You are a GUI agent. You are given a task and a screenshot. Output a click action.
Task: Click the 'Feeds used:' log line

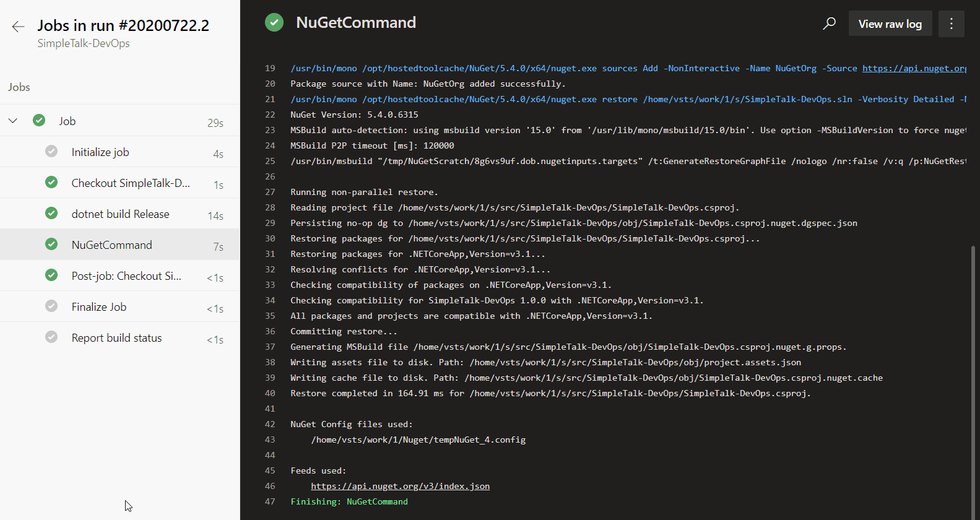[318, 470]
